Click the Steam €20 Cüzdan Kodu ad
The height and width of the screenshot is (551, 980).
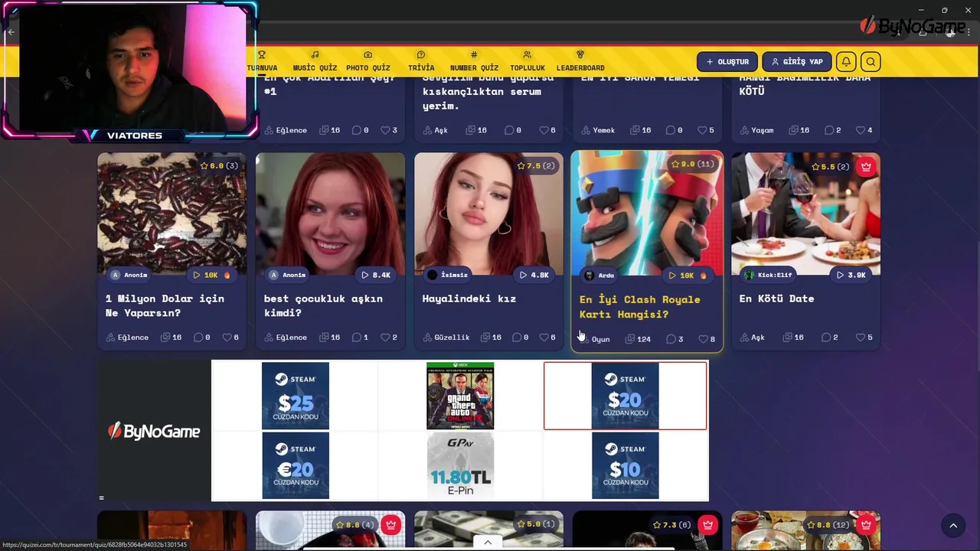pos(296,465)
